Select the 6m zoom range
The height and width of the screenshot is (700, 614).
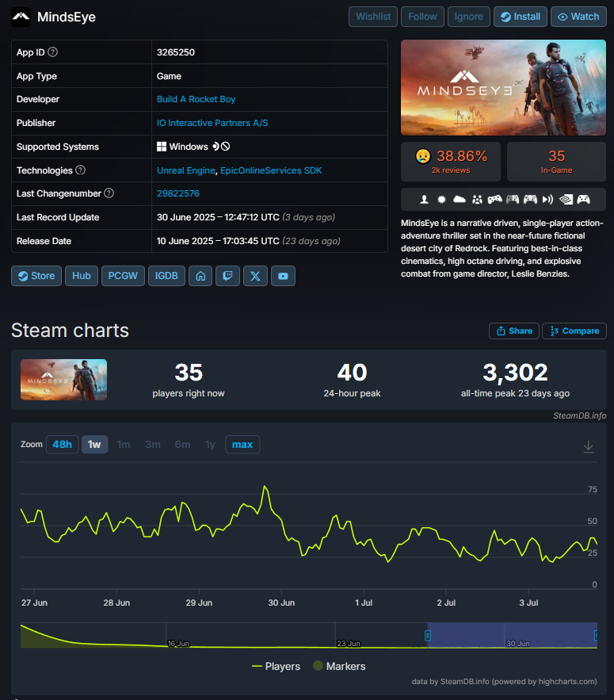click(182, 445)
